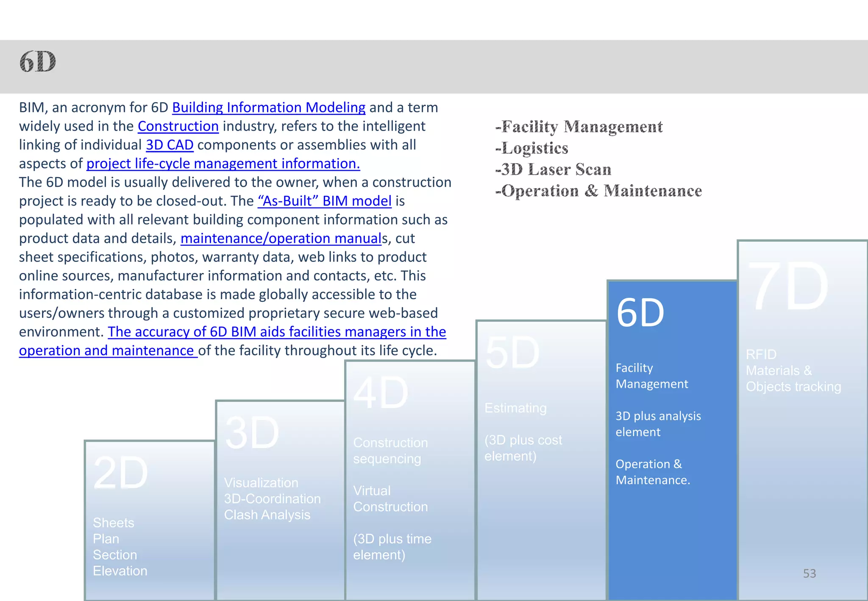
Task: Select 'Visualization' text in 3D block
Action: (x=261, y=483)
